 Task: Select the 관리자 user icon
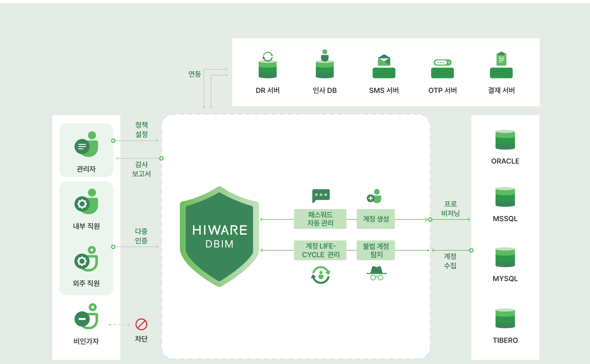point(86,144)
